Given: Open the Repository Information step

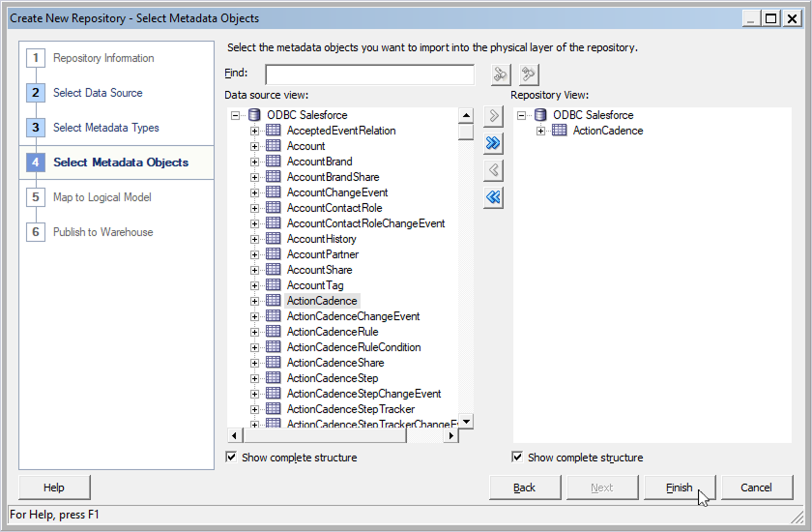Looking at the screenshot, I should click(x=103, y=58).
